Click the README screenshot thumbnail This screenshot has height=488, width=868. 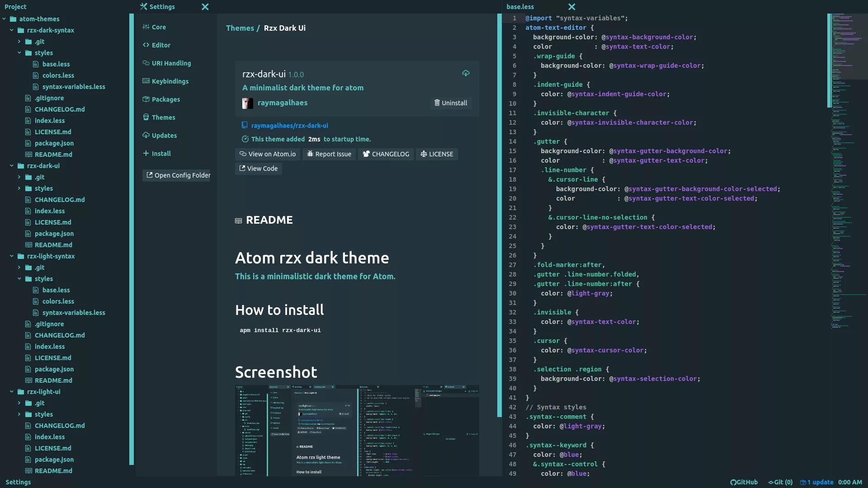tap(357, 430)
